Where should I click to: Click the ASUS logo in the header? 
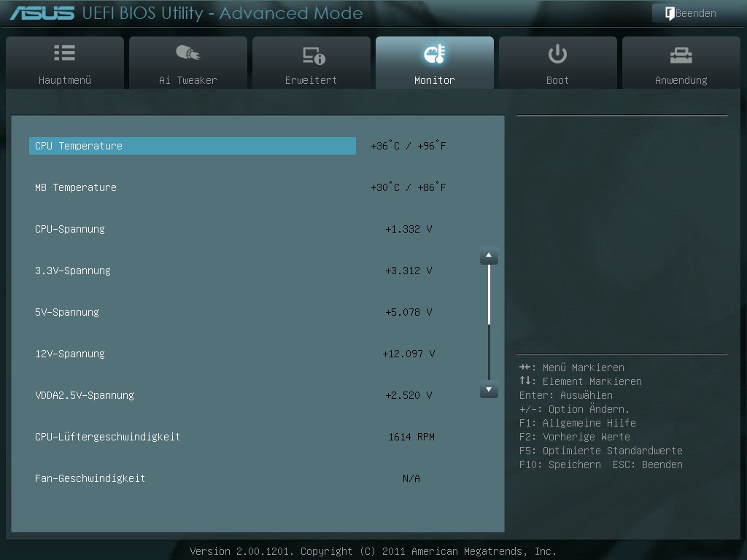(42, 13)
